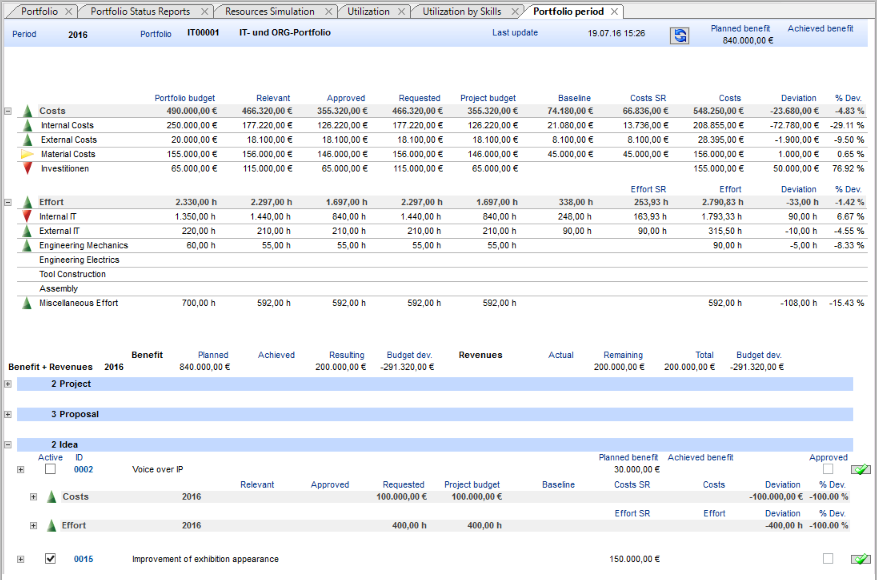
Task: Click the Portfolio budget column header
Action: pyautogui.click(x=185, y=98)
